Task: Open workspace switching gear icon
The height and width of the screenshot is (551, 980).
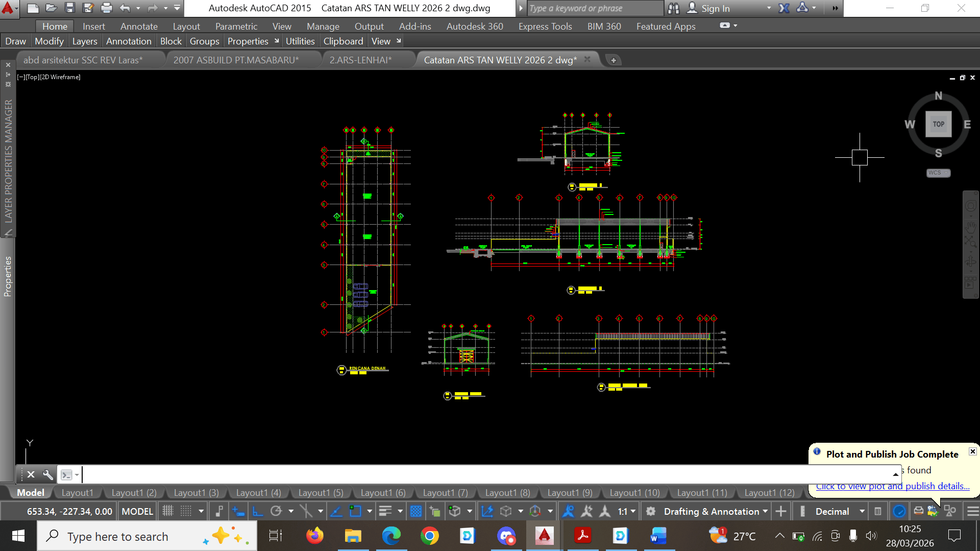Action: [651, 511]
